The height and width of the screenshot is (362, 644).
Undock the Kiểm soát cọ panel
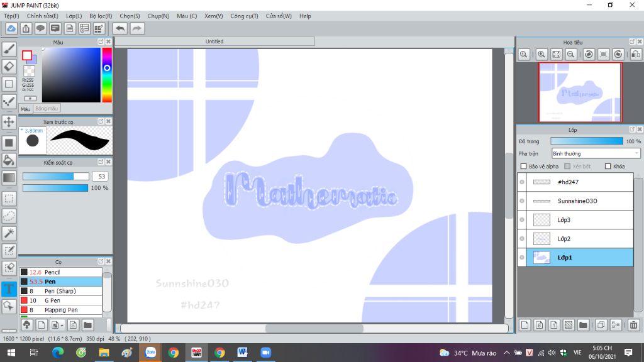101,162
